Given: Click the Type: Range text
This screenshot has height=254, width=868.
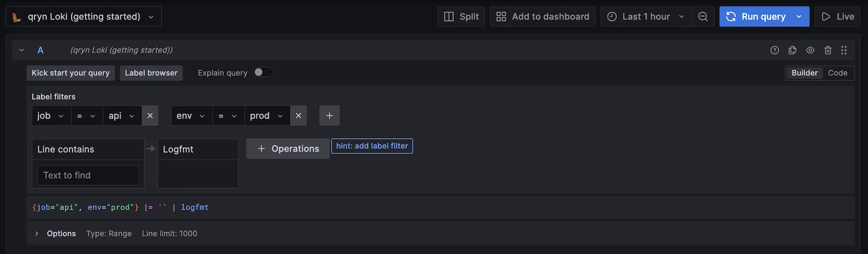Looking at the screenshot, I should coord(109,234).
